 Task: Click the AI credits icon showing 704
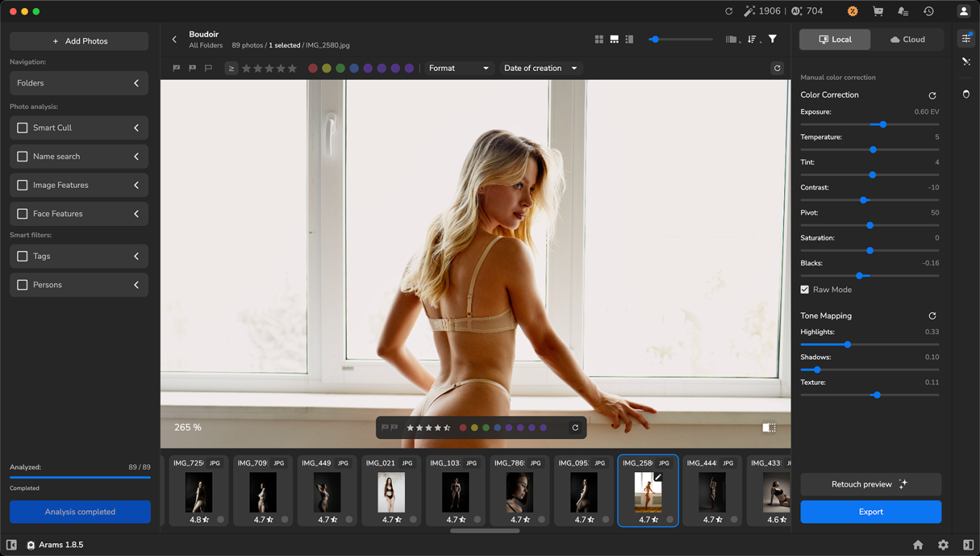coord(796,11)
